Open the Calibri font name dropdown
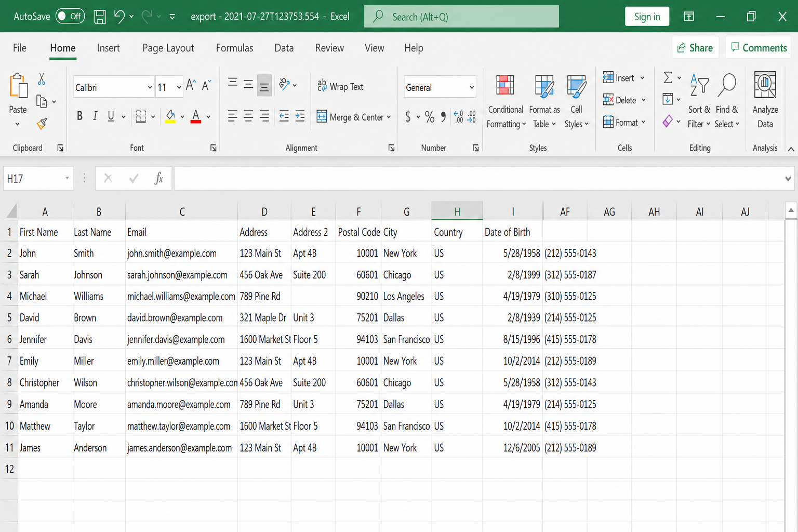 150,87
